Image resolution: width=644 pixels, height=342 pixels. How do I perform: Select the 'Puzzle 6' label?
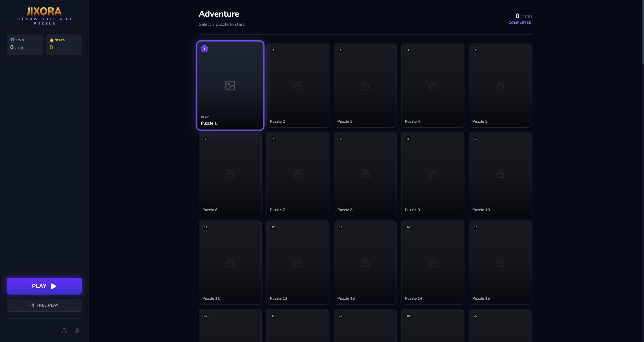pos(210,210)
